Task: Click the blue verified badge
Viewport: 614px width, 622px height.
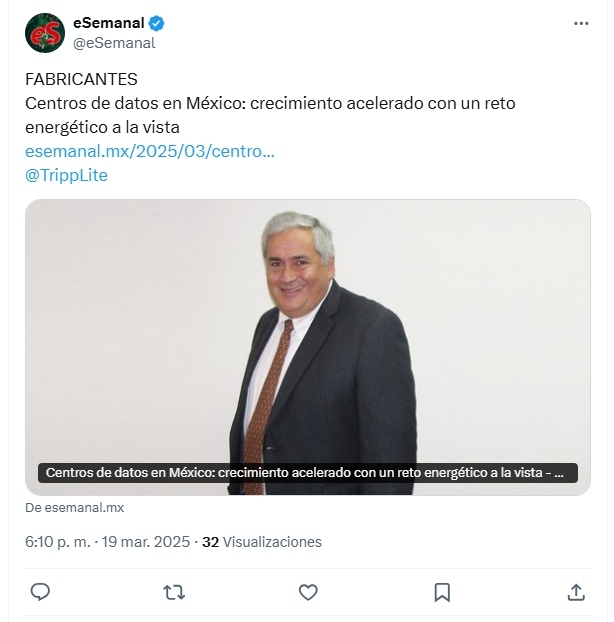Action: click(x=156, y=23)
